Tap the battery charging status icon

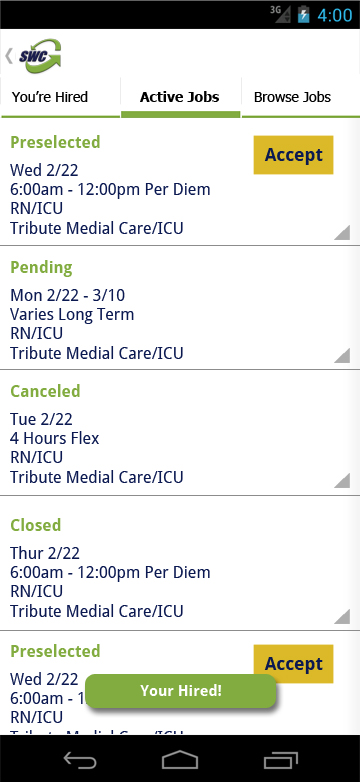[x=303, y=14]
